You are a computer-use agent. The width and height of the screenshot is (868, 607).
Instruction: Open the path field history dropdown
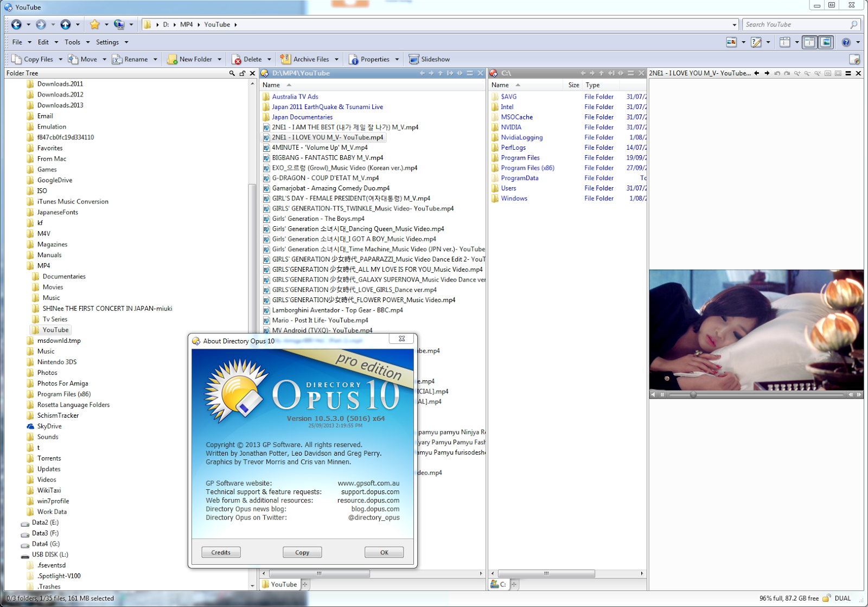tap(735, 24)
